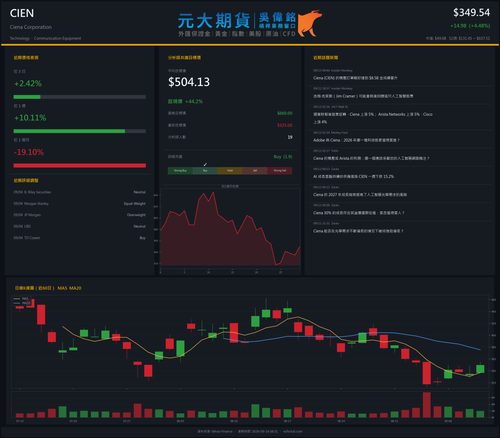
Task: Select the Hold rating segment
Action: [x=230, y=171]
